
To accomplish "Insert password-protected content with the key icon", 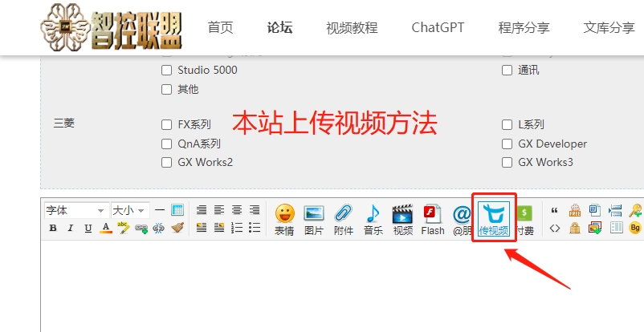I will point(635,210).
